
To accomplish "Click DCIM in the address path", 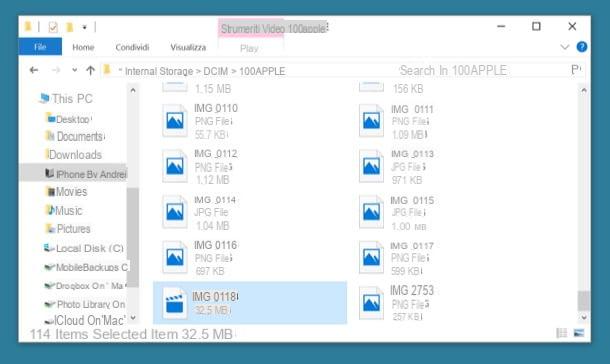I will pyautogui.click(x=216, y=72).
